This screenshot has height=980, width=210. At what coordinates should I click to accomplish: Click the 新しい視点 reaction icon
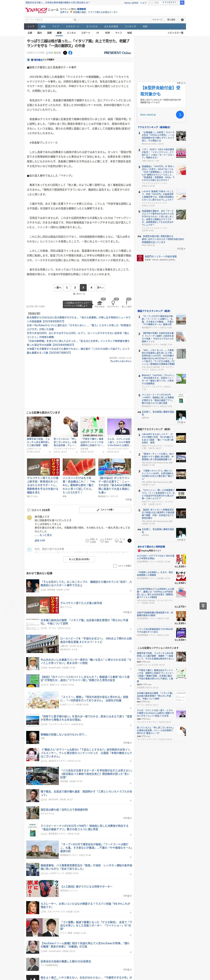(127, 302)
